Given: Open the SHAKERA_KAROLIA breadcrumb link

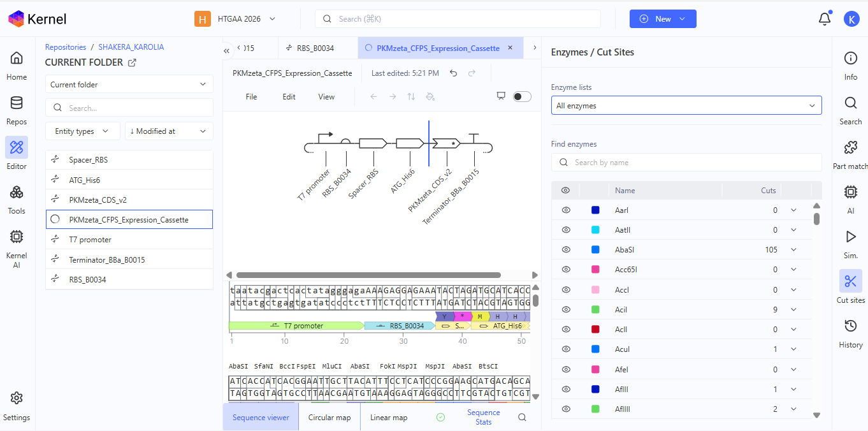Looking at the screenshot, I should click(131, 47).
